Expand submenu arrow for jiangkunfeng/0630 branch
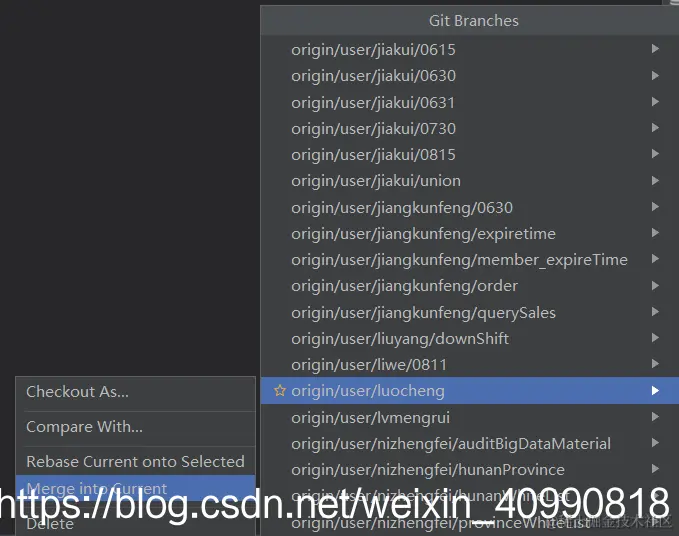This screenshot has width=679, height=536. click(x=655, y=207)
